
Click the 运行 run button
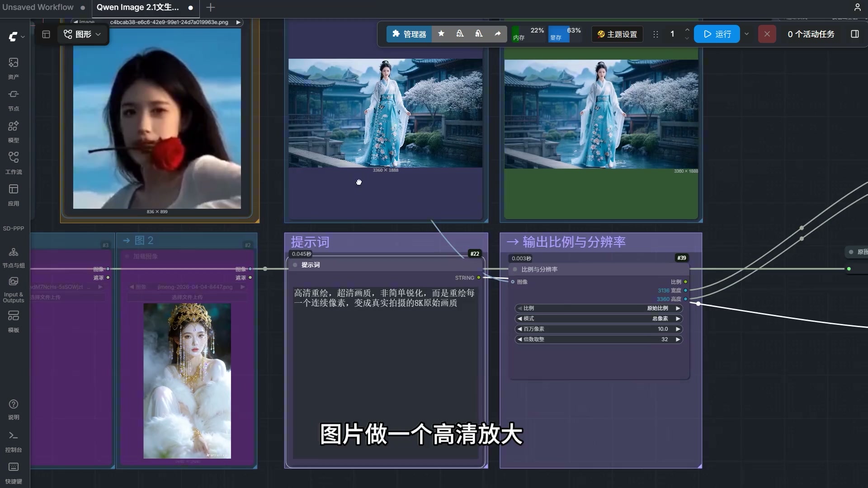[x=717, y=34]
